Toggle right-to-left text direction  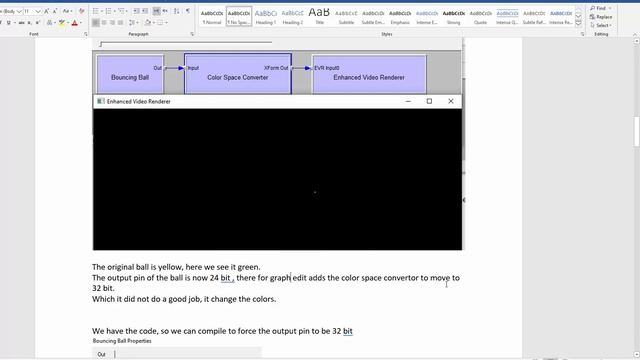pos(165,11)
